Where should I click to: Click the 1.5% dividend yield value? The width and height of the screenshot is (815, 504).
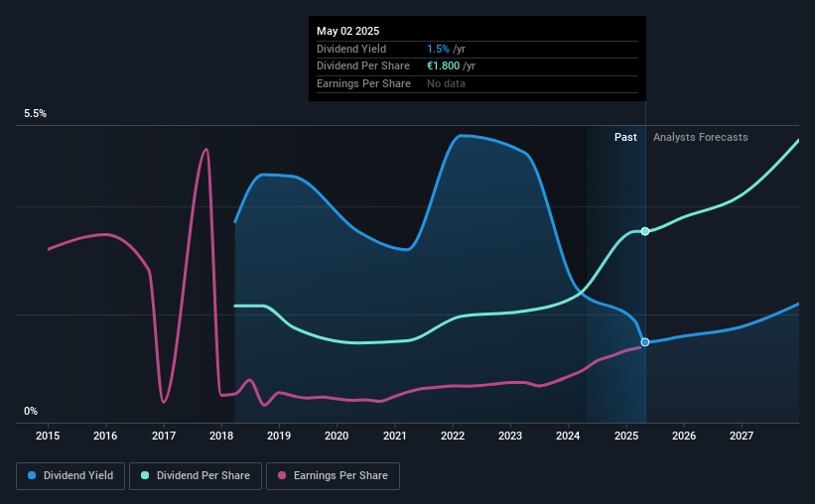[438, 49]
